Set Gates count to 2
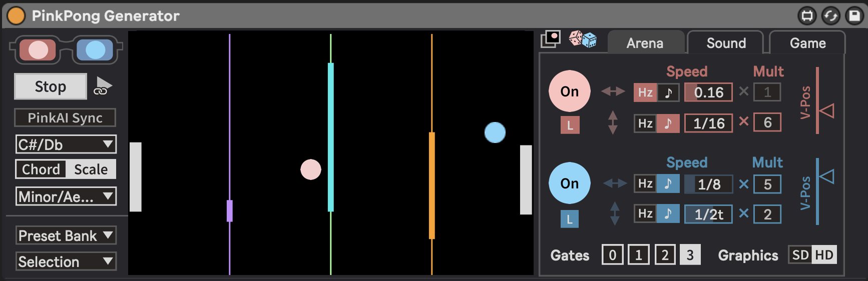The width and height of the screenshot is (868, 281). tap(665, 255)
